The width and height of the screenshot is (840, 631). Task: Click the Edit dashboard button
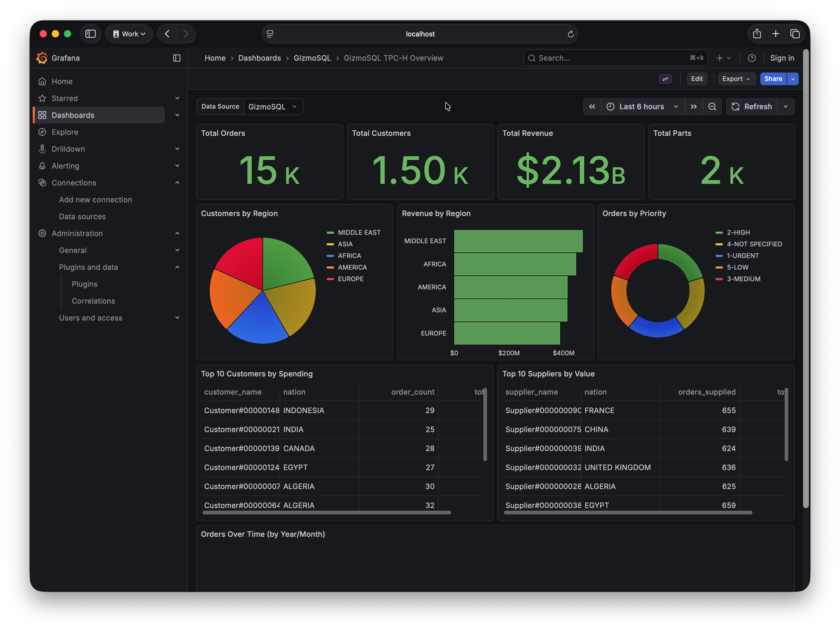coord(697,79)
